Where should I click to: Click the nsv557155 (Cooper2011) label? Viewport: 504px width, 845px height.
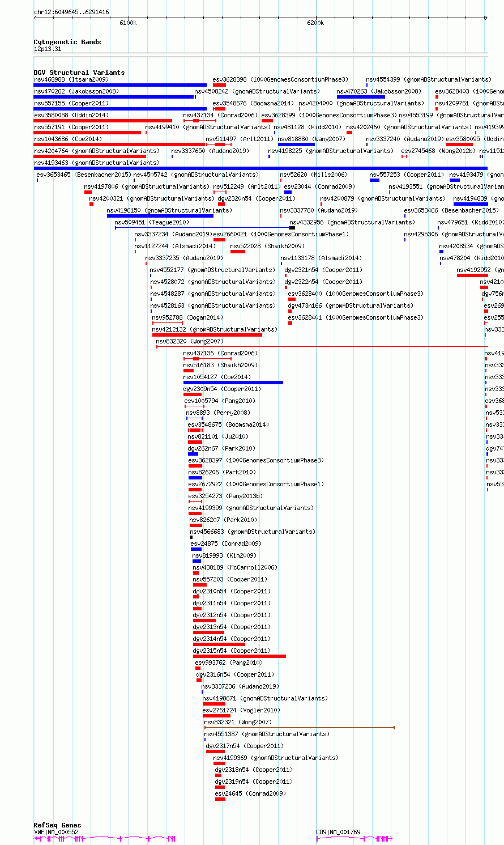(71, 103)
